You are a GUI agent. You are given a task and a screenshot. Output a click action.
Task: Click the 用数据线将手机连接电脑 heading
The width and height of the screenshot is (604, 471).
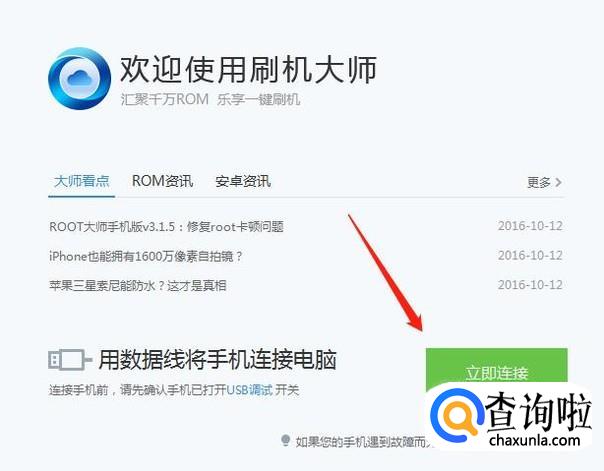click(218, 360)
